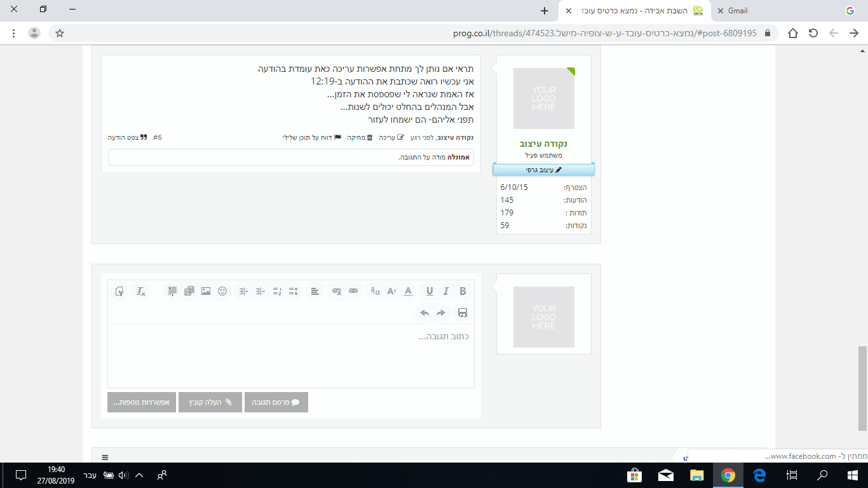
Task: Click into the reply text area
Action: tap(291, 356)
